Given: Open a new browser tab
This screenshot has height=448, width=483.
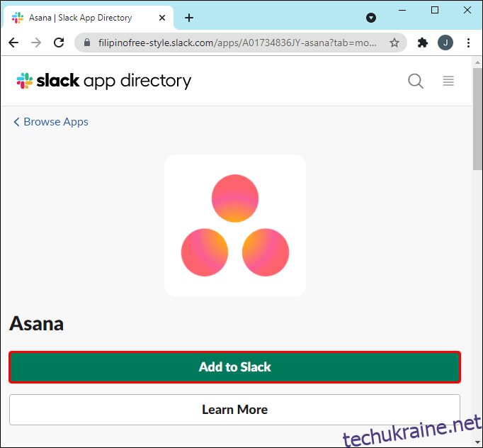Looking at the screenshot, I should (189, 18).
